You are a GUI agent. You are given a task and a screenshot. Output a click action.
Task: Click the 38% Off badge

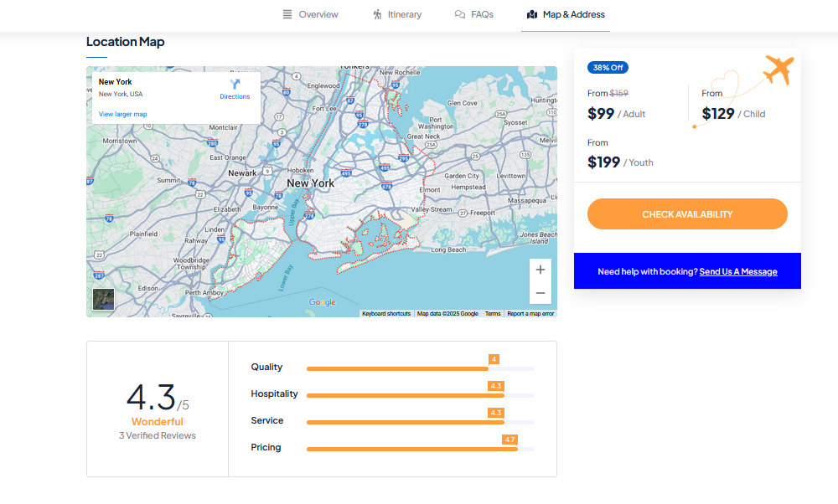click(x=608, y=68)
